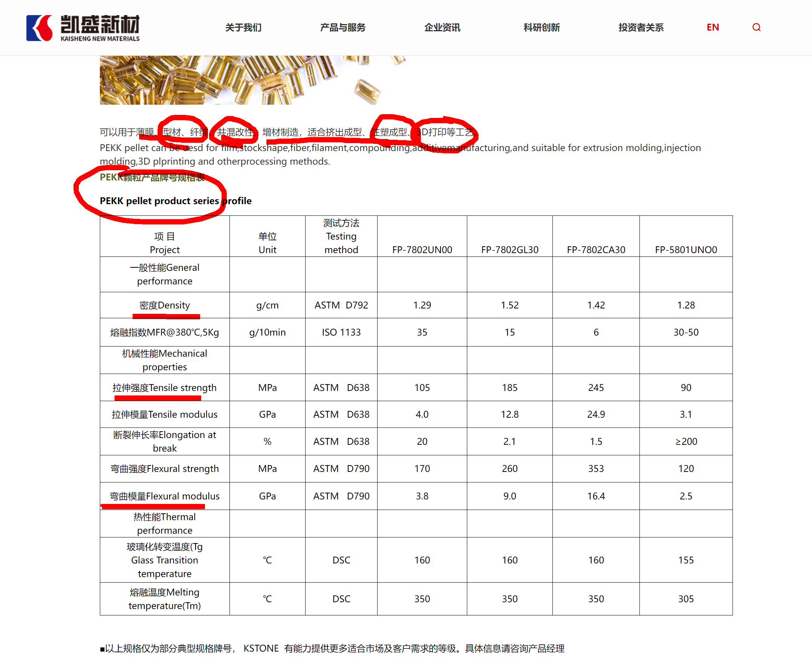812x664 pixels.
Task: Click the PEKK pellets product image
Action: click(252, 80)
